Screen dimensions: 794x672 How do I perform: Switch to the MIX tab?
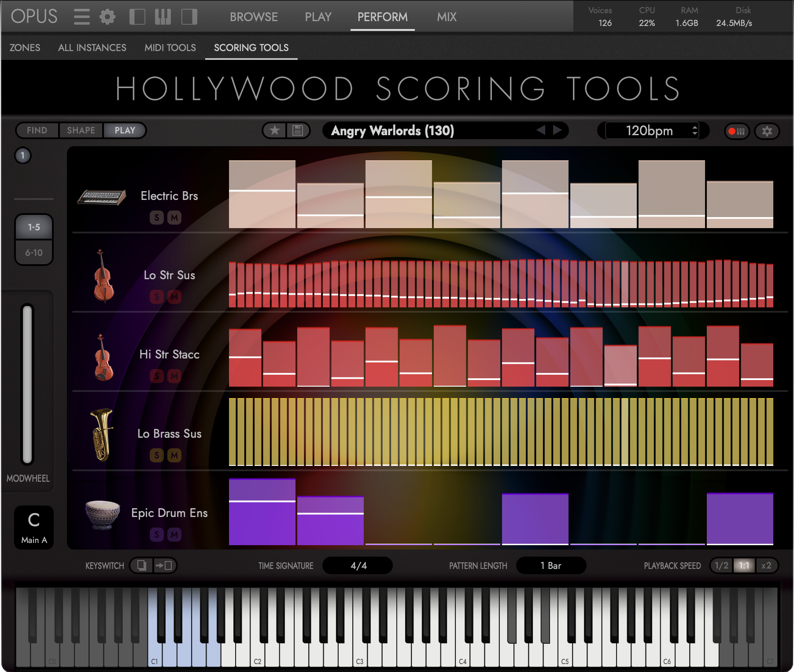[x=447, y=17]
